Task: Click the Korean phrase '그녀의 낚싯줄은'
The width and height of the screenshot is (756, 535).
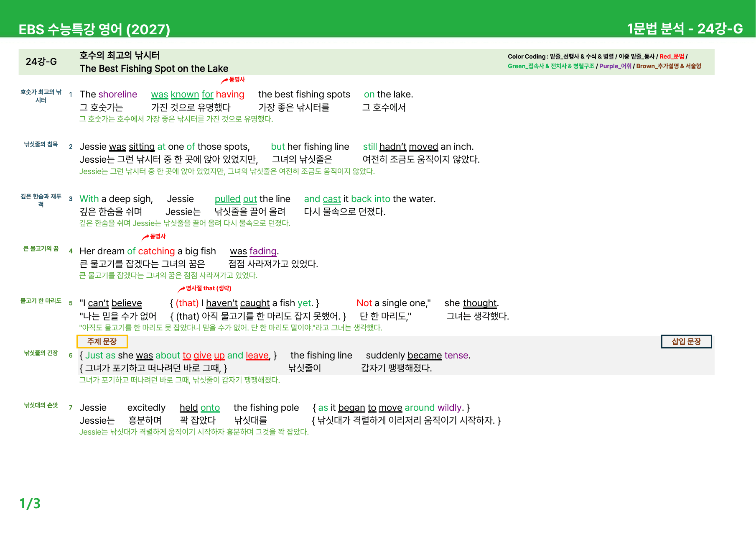Action: [302, 159]
